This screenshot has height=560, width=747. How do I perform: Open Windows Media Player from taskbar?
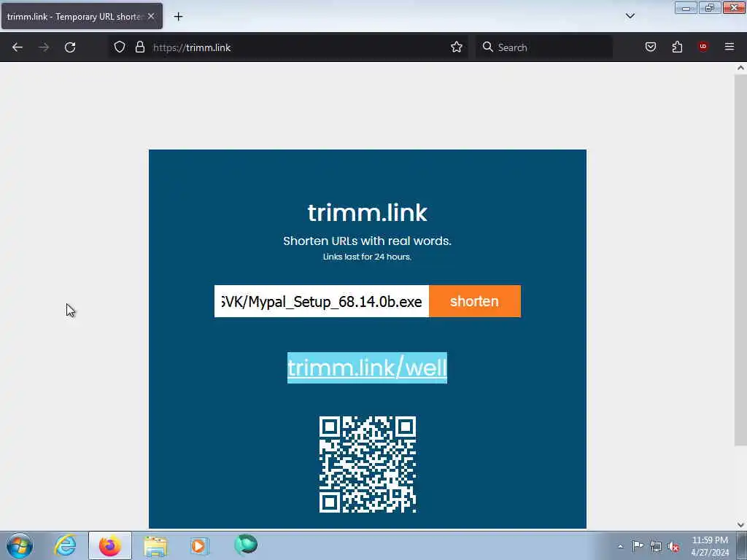coord(199,545)
